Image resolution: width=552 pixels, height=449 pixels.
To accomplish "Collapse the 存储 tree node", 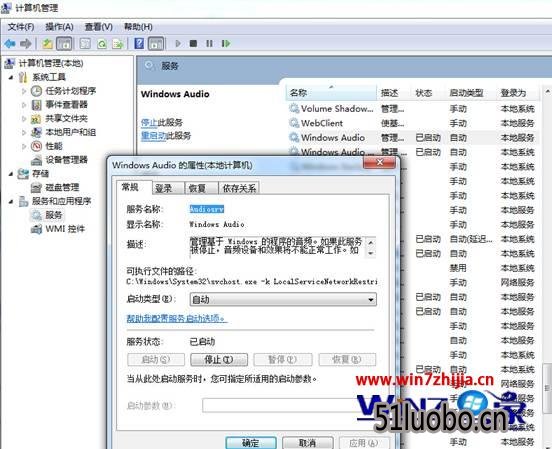I will pyautogui.click(x=11, y=174).
